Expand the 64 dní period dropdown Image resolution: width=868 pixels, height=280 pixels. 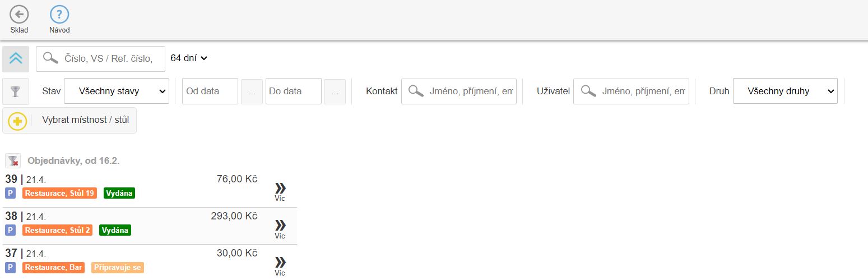[x=189, y=58]
